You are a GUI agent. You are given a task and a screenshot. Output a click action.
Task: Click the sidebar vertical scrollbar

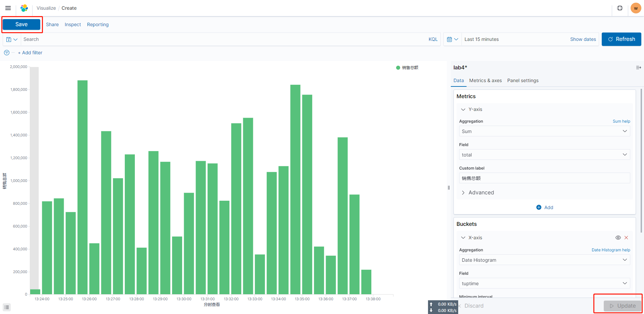[x=641, y=161]
